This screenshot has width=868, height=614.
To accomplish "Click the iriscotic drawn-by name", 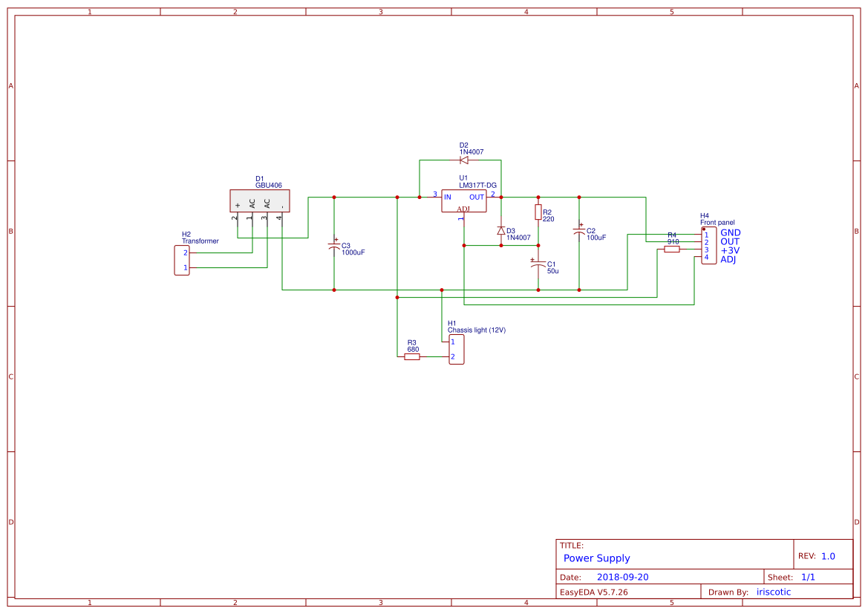I will click(x=773, y=592).
